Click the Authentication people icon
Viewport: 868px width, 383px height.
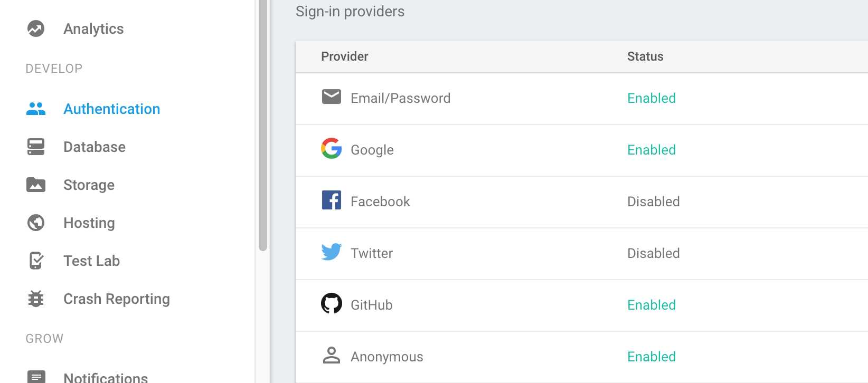click(x=36, y=109)
